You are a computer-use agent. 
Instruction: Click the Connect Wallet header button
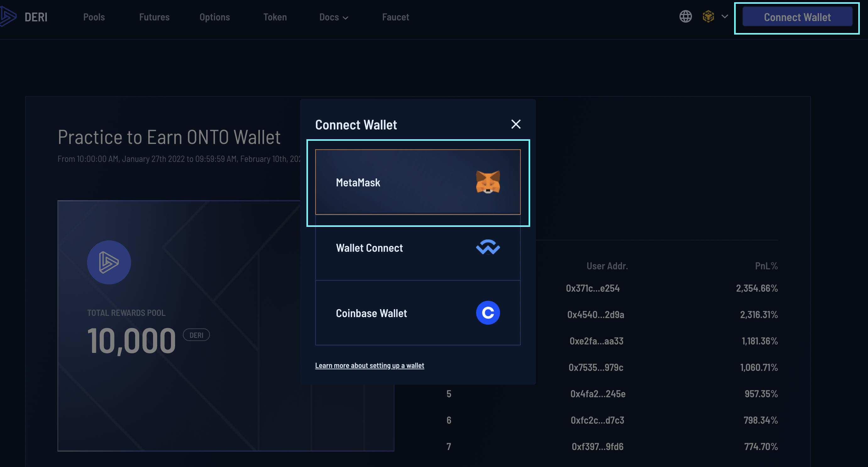click(797, 17)
